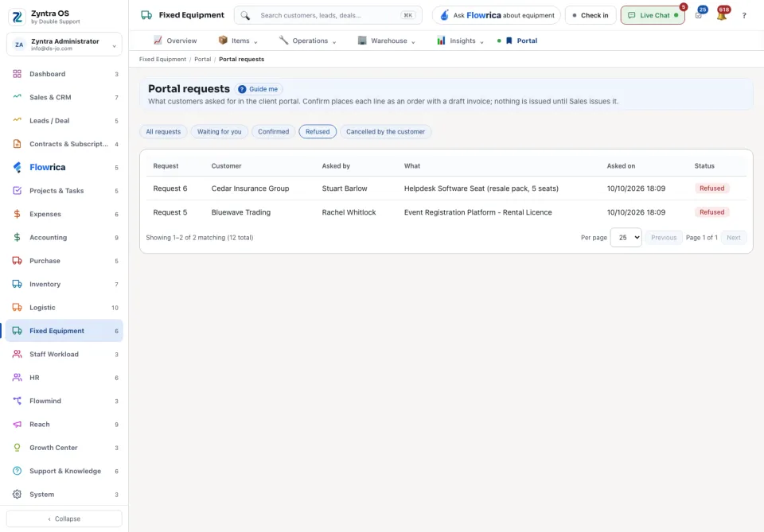This screenshot has height=532, width=764.
Task: Open the Purchase truck icon
Action: pyautogui.click(x=17, y=260)
